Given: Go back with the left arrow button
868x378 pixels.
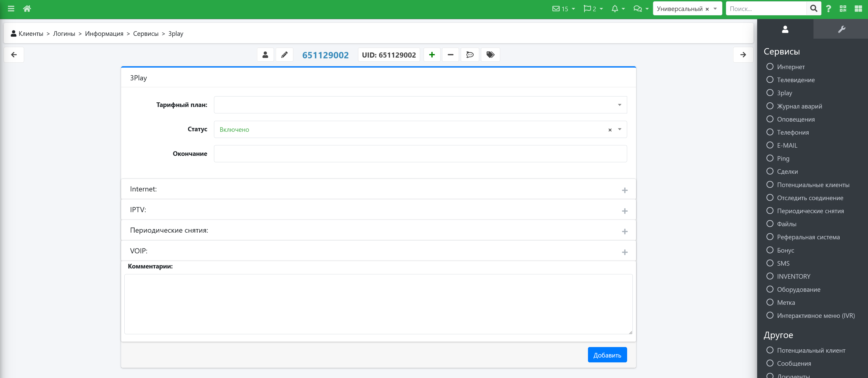Looking at the screenshot, I should pos(14,55).
